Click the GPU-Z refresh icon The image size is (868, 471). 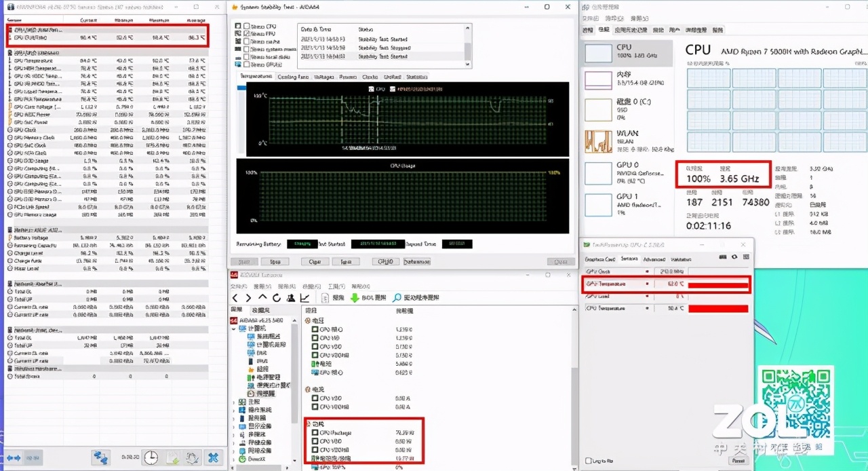pyautogui.click(x=734, y=257)
